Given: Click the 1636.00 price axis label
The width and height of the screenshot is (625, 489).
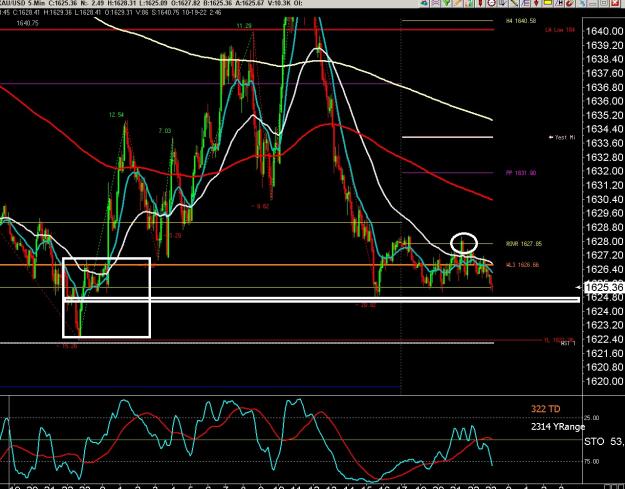Looking at the screenshot, I should 604,101.
